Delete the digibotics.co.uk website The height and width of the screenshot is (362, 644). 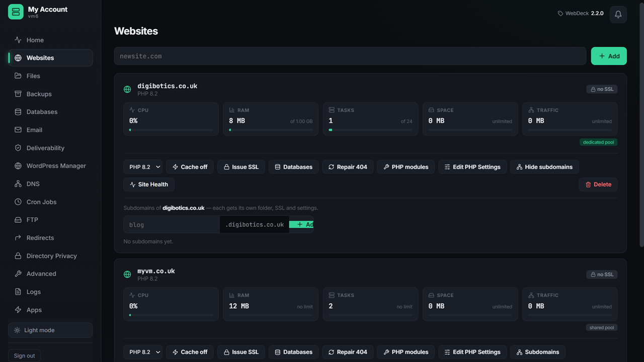coord(598,185)
